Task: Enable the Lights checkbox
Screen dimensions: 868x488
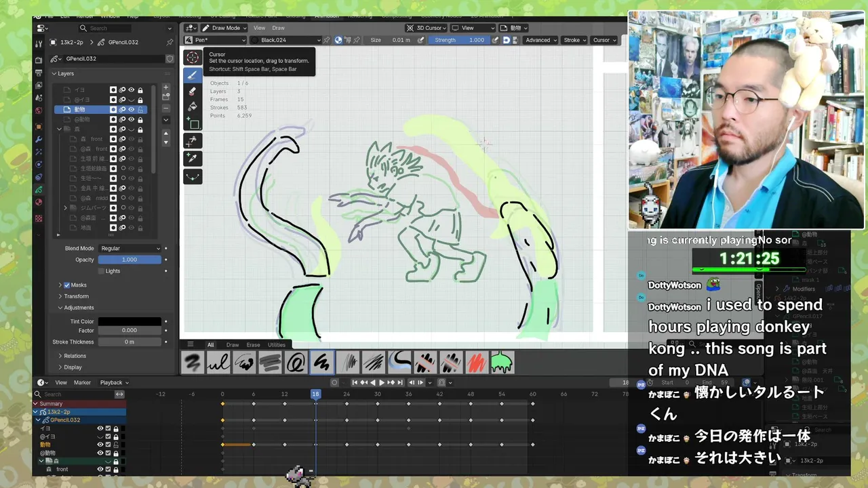Action: coord(101,271)
